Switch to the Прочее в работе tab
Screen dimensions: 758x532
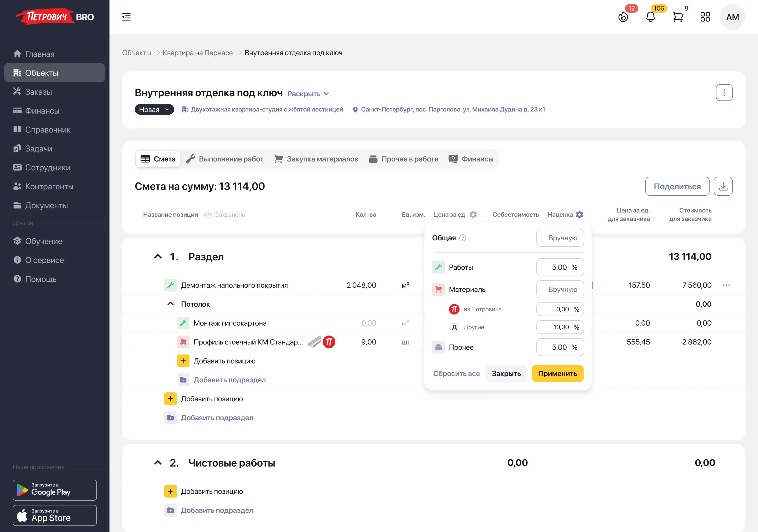[404, 159]
